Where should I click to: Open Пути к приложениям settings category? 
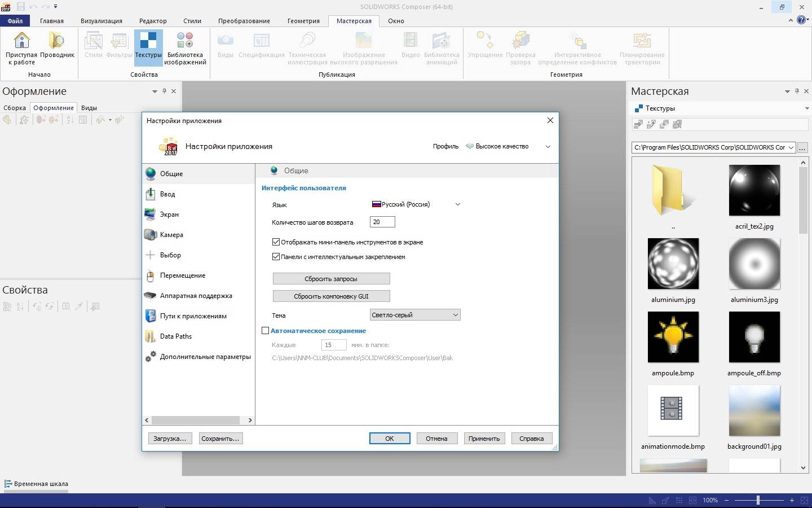point(198,316)
